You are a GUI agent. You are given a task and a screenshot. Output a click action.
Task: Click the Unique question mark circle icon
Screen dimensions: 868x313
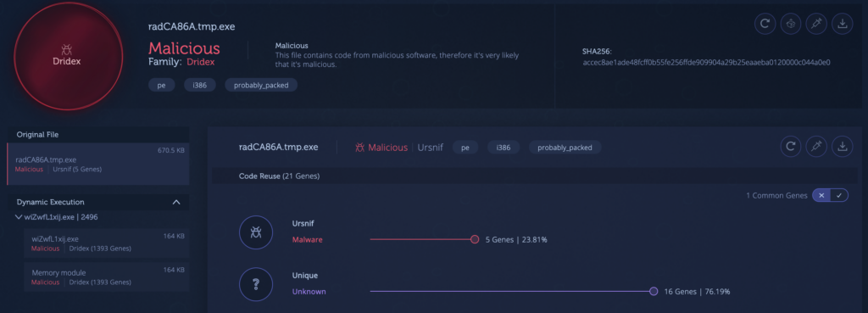pos(256,284)
